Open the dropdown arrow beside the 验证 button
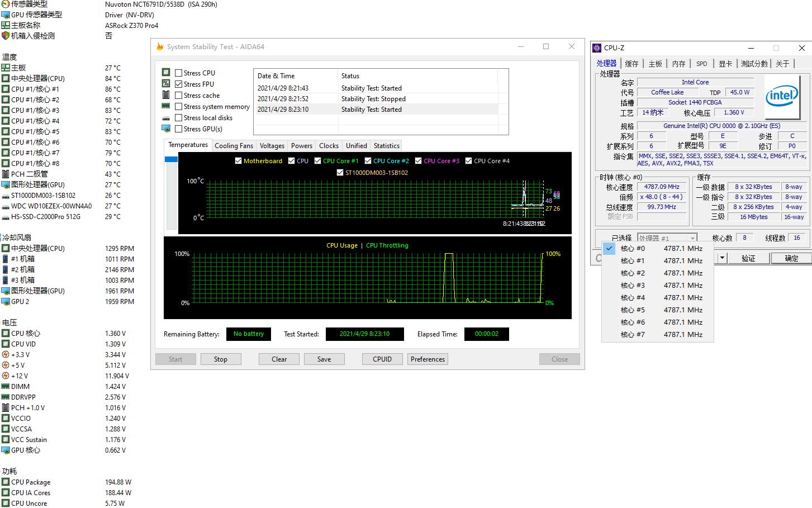The image size is (812, 508). (x=721, y=258)
